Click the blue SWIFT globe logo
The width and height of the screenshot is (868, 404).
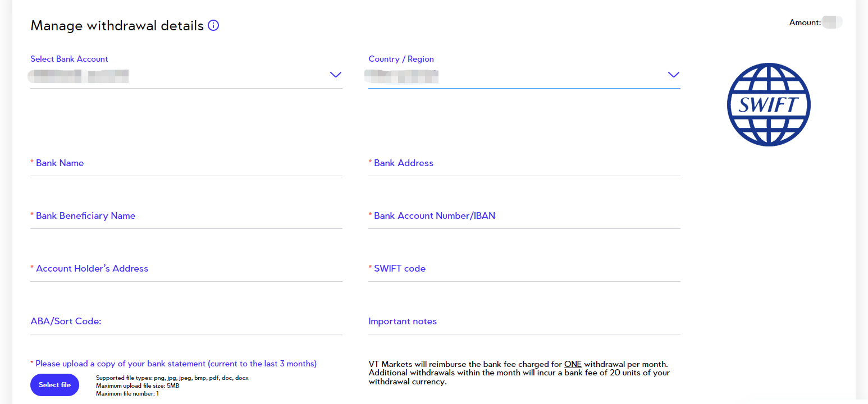[x=769, y=105]
